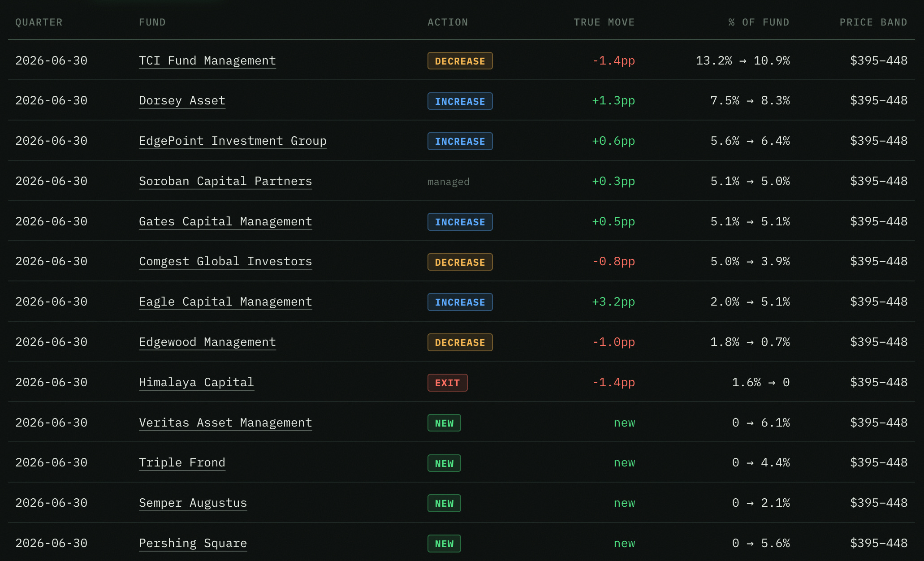Click INCREASE badge for Eagle Capital Management
Viewport: 924px width, 561px height.
(x=460, y=302)
